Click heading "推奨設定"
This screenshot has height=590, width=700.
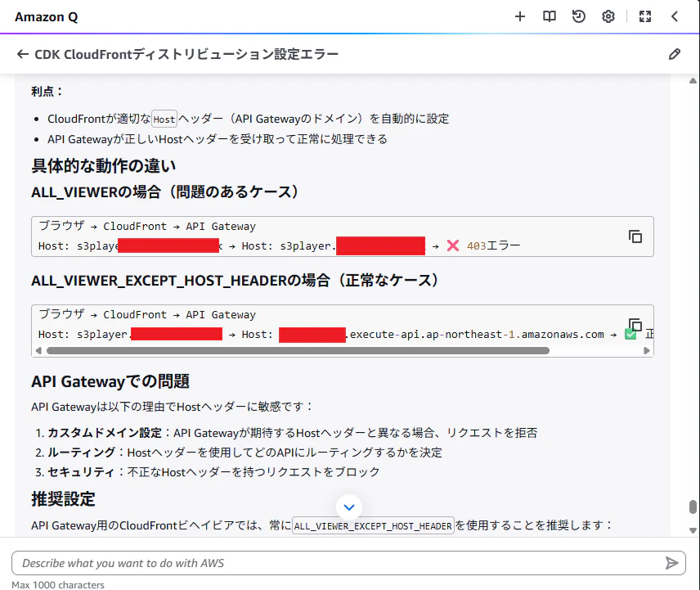pyautogui.click(x=64, y=499)
